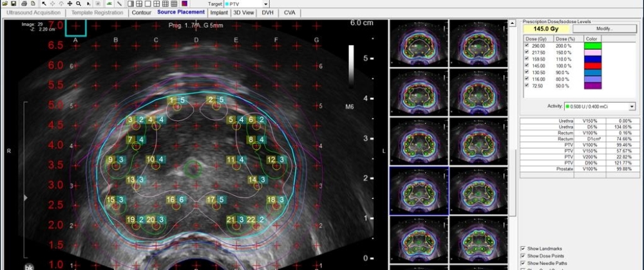Viewport: 644px width, 270px height.
Task: Click the red 100% isodose color swatch
Action: tap(592, 67)
